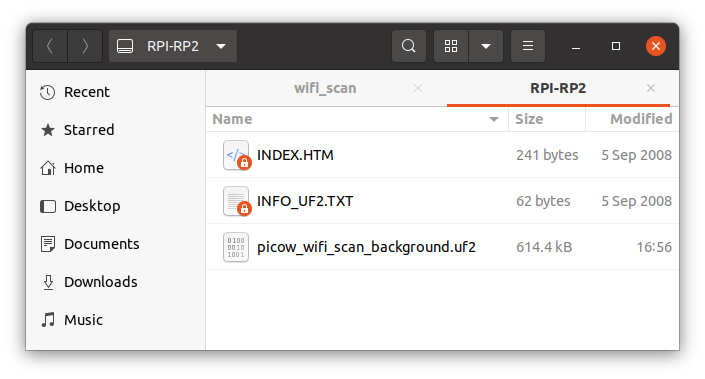Close the wifi_scan tab
Screen dimensions: 705x379
tap(418, 88)
